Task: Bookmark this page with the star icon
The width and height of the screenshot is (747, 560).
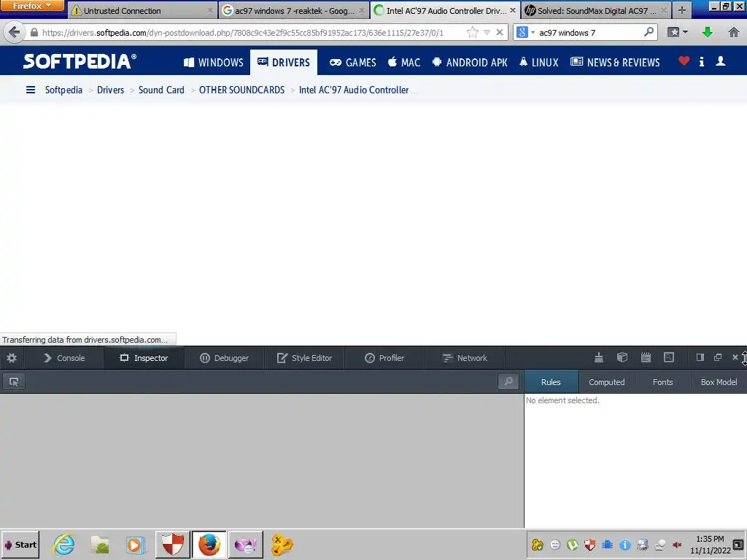Action: point(472,32)
